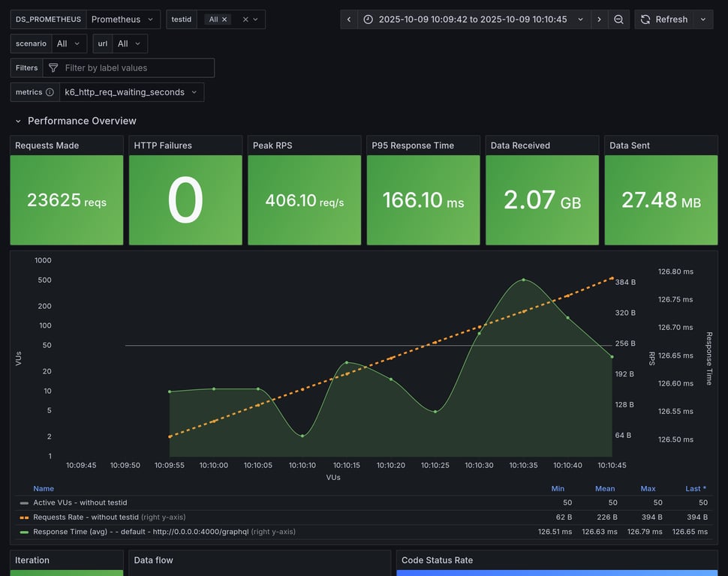Zoom out the time range
The image size is (728, 576).
(618, 19)
